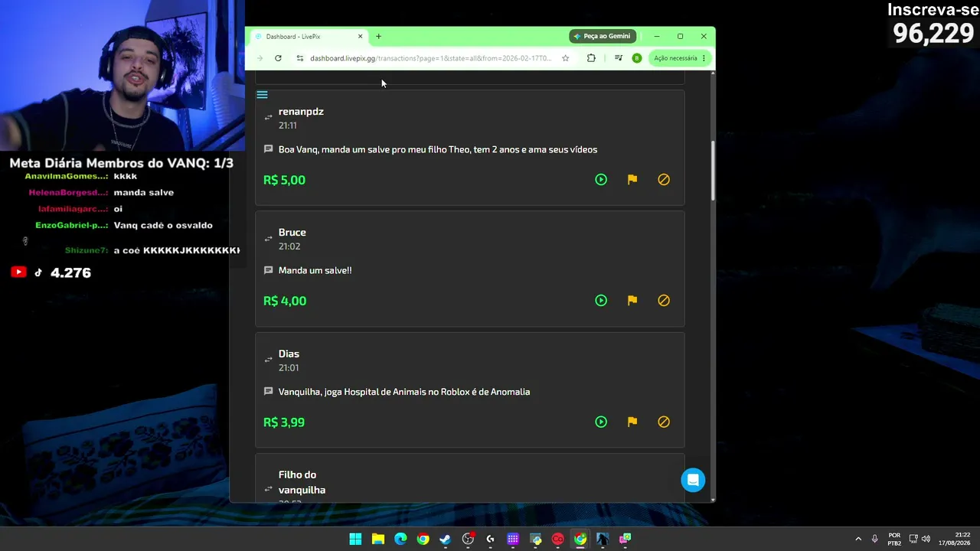Flag the Dias donation message
This screenshot has width=980, height=551.
632,422
